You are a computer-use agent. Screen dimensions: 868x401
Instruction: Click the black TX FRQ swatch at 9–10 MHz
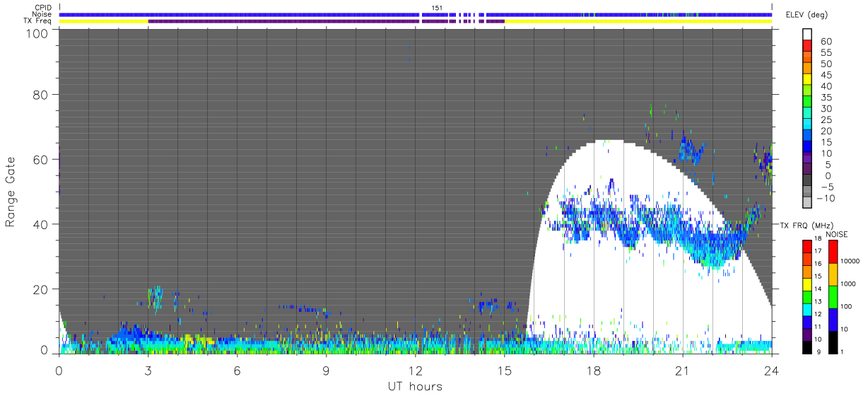pos(808,346)
